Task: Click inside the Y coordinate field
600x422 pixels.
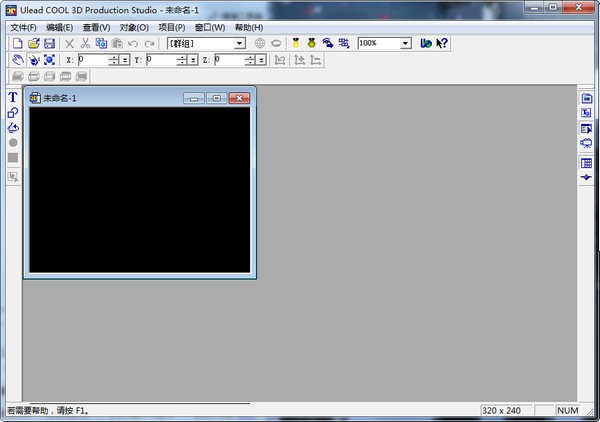Action: (x=158, y=60)
